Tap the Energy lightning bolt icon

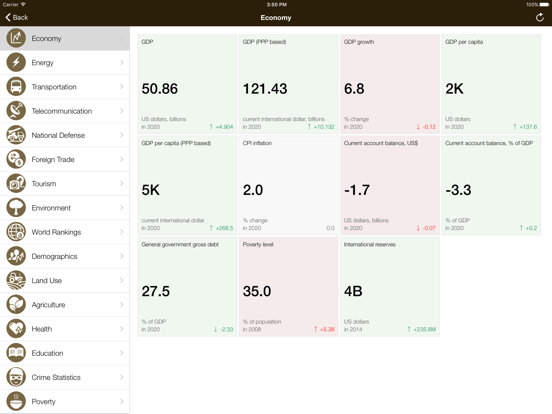[16, 62]
